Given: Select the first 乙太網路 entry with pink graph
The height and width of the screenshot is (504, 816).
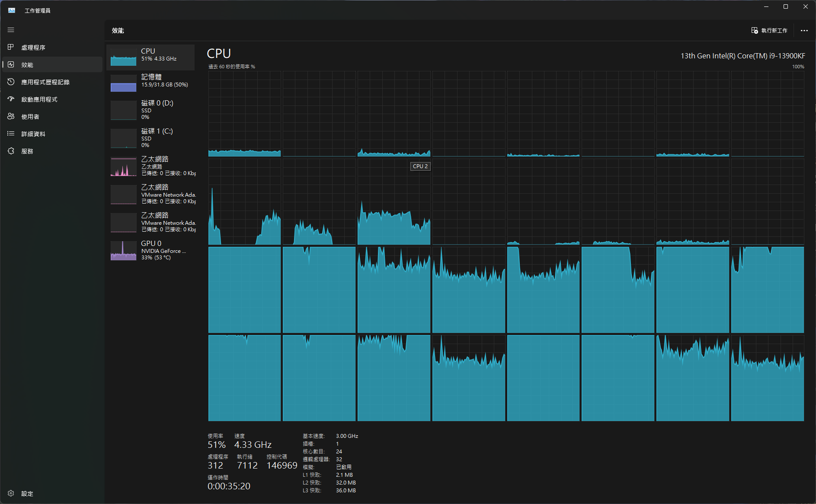Looking at the screenshot, I should click(150, 166).
